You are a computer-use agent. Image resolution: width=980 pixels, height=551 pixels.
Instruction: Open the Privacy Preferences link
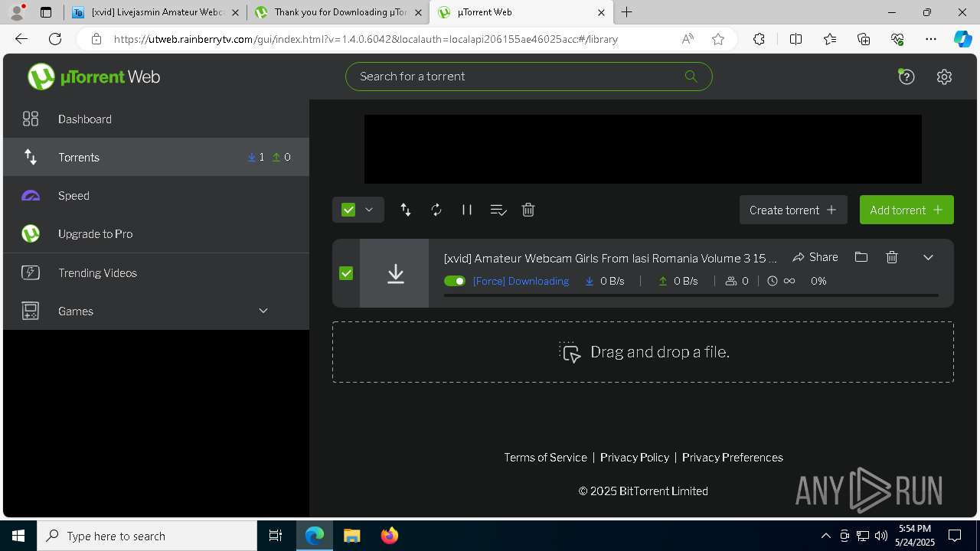[733, 457]
